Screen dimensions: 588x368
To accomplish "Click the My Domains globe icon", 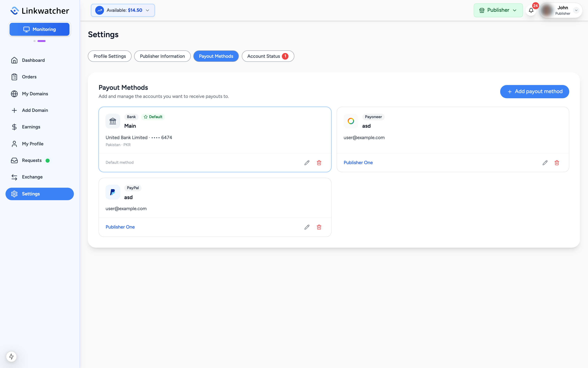I will 14,94.
